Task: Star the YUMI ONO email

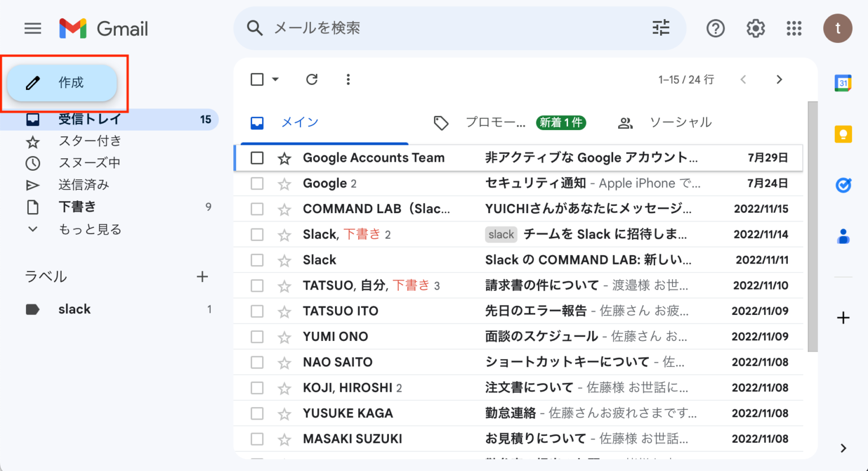Action: (284, 337)
